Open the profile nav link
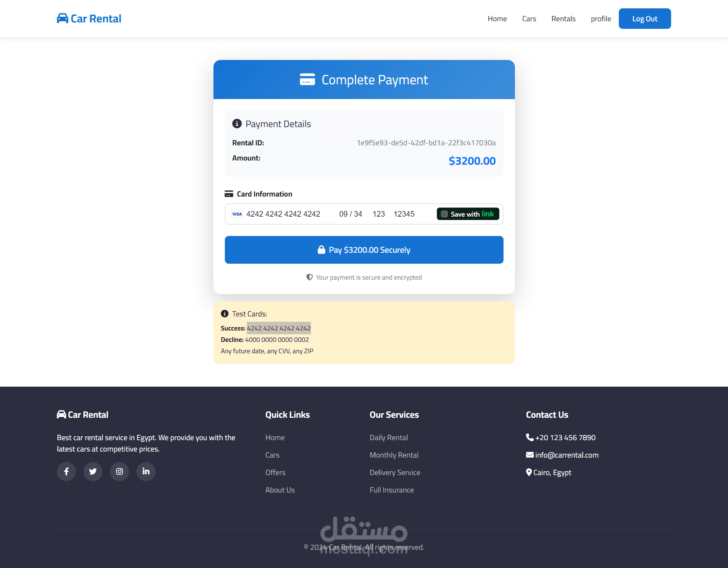Image resolution: width=728 pixels, height=568 pixels. (x=601, y=19)
